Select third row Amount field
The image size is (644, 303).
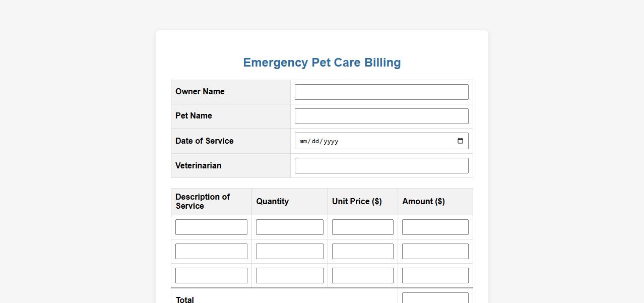(435, 276)
